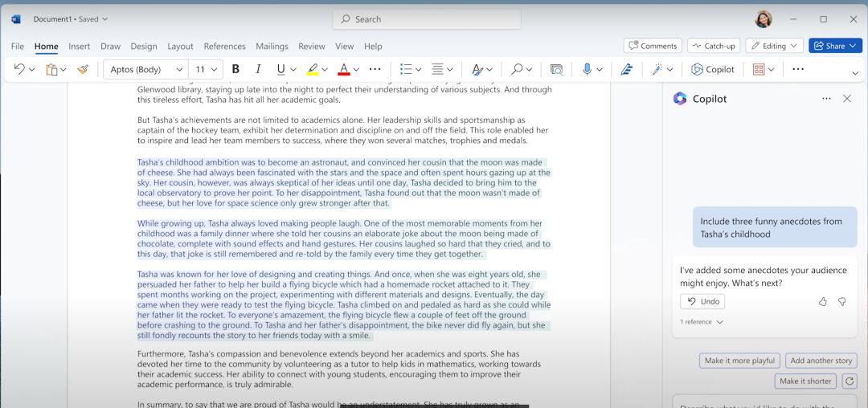The width and height of the screenshot is (868, 408).
Task: Switch to the Review tab
Action: click(312, 47)
